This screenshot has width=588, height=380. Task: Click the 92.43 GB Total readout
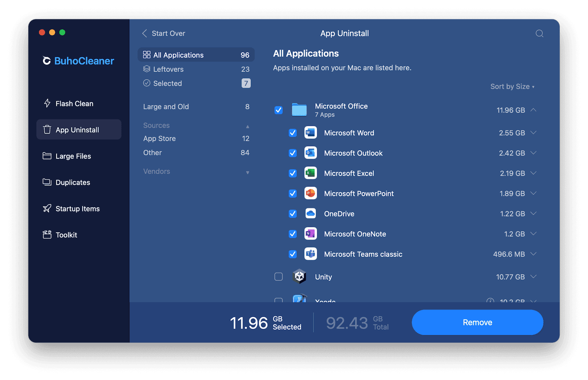[357, 323]
